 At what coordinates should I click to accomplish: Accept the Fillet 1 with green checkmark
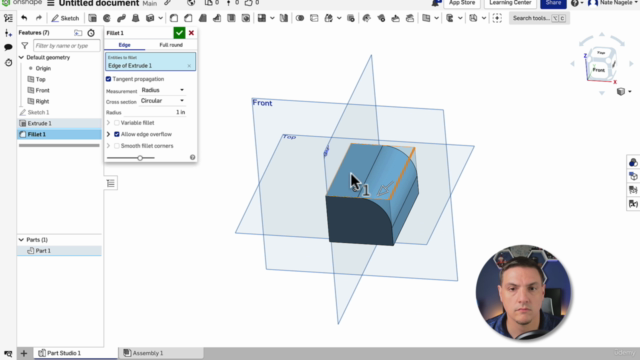179,33
